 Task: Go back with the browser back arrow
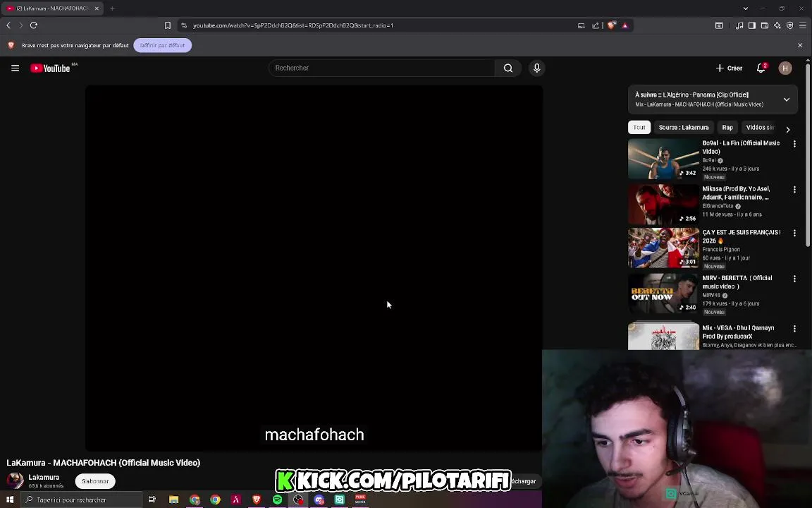click(8, 25)
